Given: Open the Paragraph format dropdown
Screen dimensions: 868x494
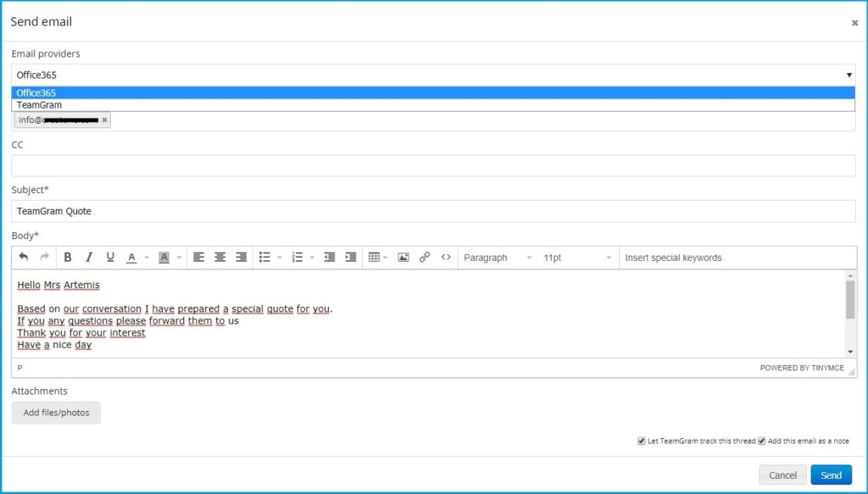Looking at the screenshot, I should coord(497,258).
